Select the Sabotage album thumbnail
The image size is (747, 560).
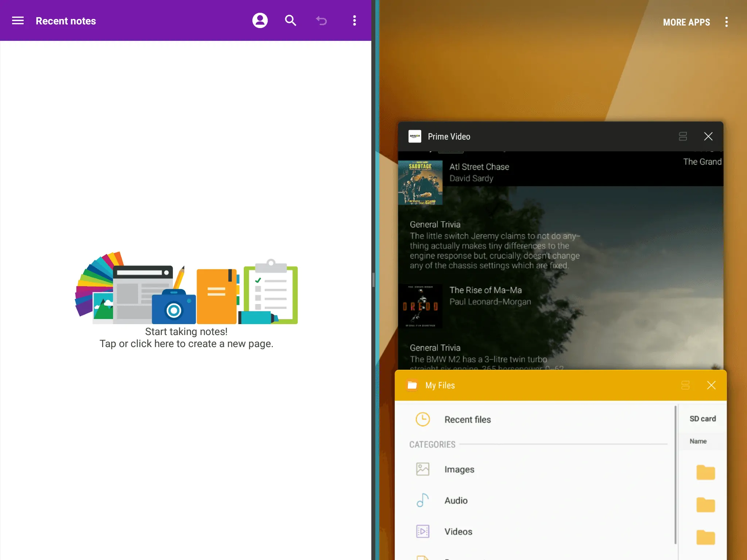pos(420,182)
